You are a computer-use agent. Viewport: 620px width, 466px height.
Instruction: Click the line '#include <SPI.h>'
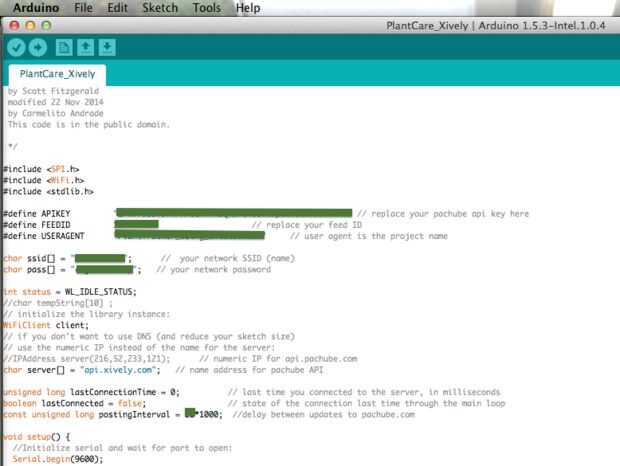pyautogui.click(x=41, y=169)
